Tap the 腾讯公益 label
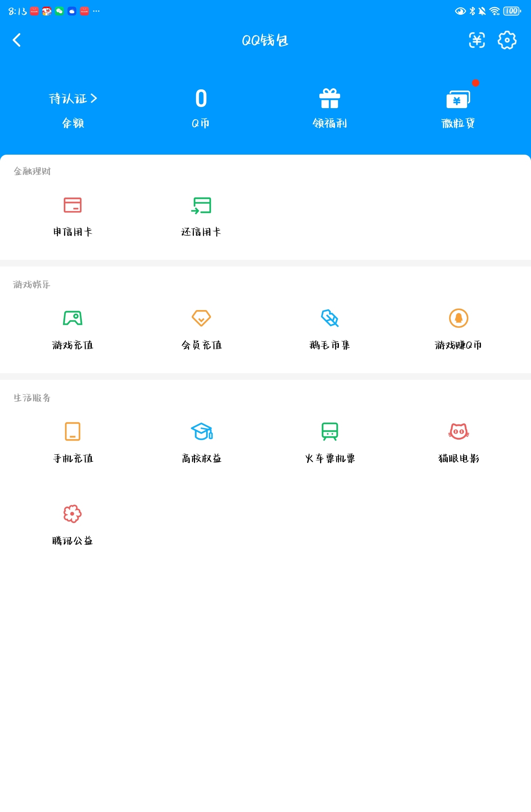This screenshot has height=812, width=531. [73, 541]
